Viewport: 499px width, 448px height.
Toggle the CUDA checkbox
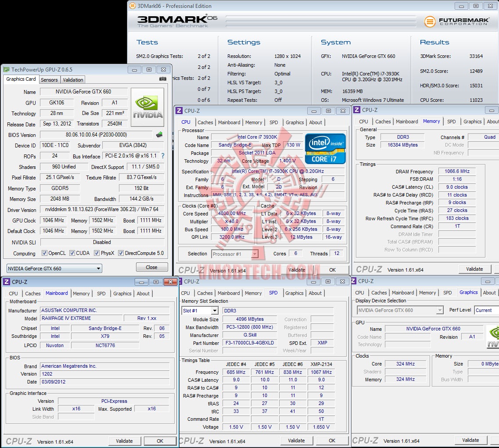click(x=72, y=253)
